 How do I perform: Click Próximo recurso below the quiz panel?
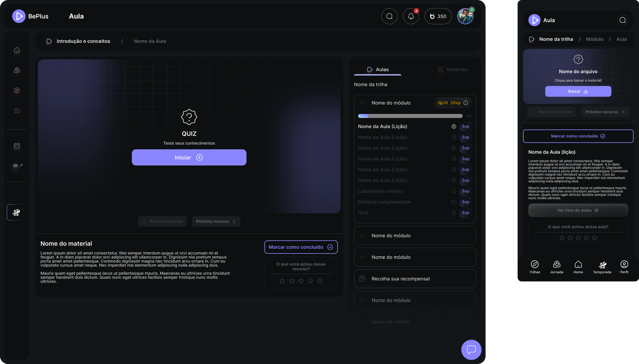click(216, 221)
